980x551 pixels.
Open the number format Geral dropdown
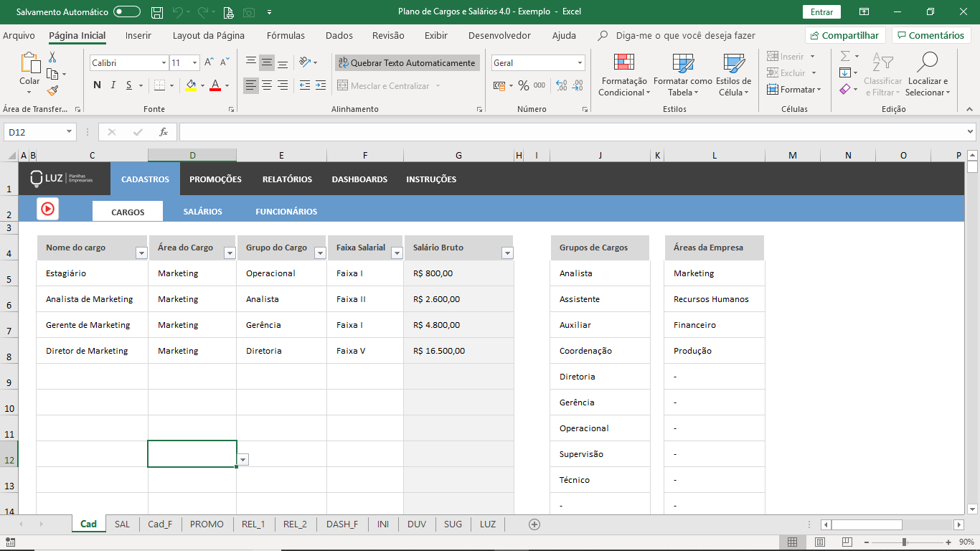[x=580, y=63]
